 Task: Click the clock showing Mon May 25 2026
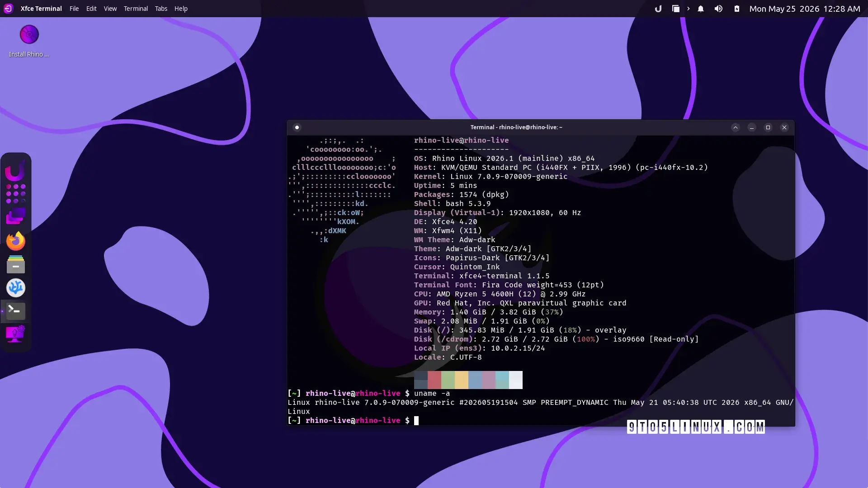805,9
